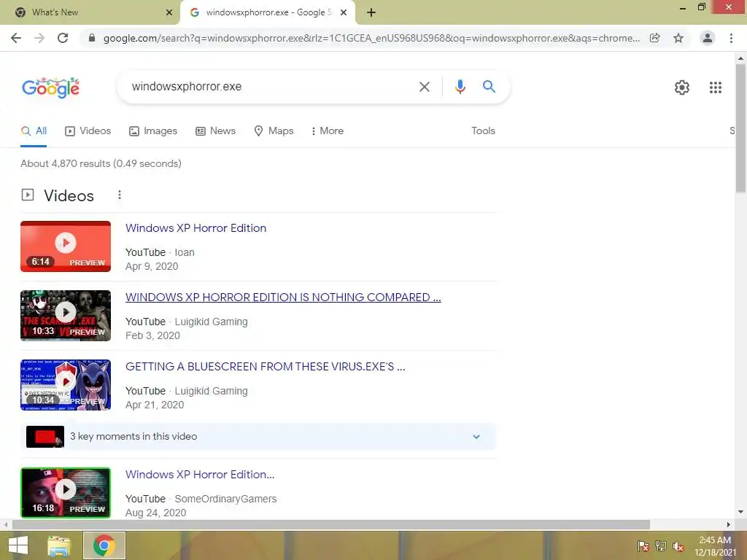The height and width of the screenshot is (560, 747).
Task: Bookmark this page with the star
Action: point(678,38)
